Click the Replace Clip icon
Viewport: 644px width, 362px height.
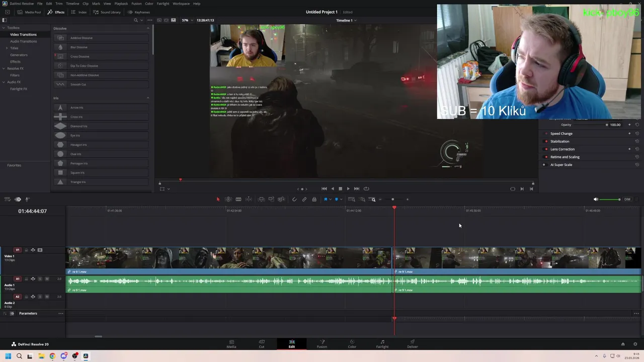(x=281, y=199)
